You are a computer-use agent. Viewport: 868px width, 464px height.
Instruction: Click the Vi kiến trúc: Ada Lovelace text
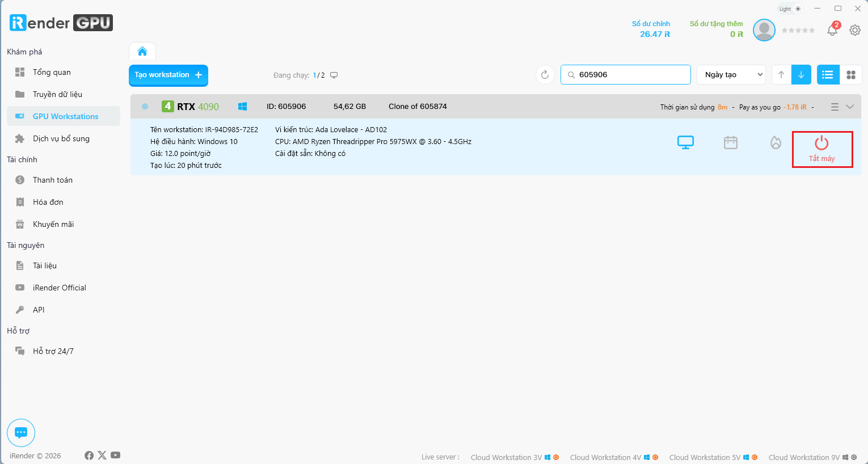click(x=331, y=130)
